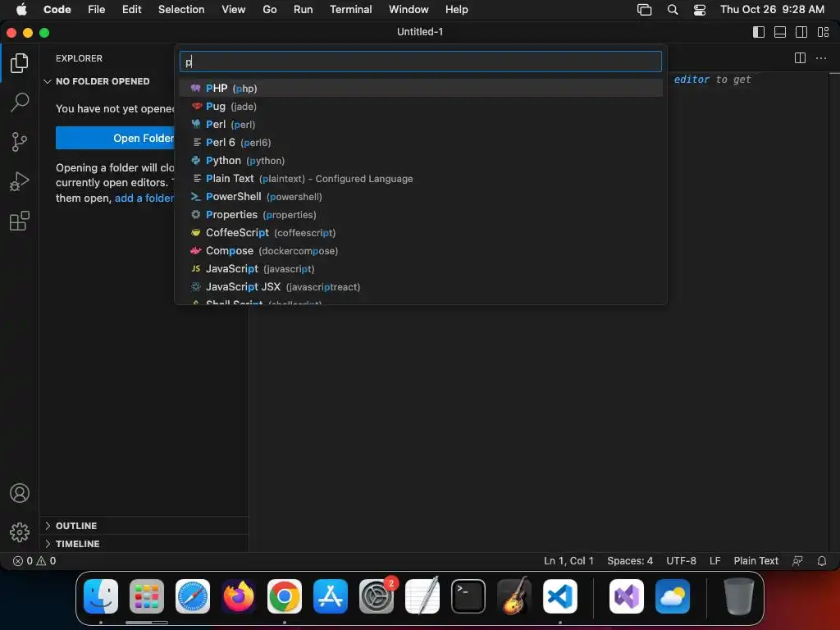The image size is (840, 630).
Task: Click the add a folder link
Action: click(144, 198)
